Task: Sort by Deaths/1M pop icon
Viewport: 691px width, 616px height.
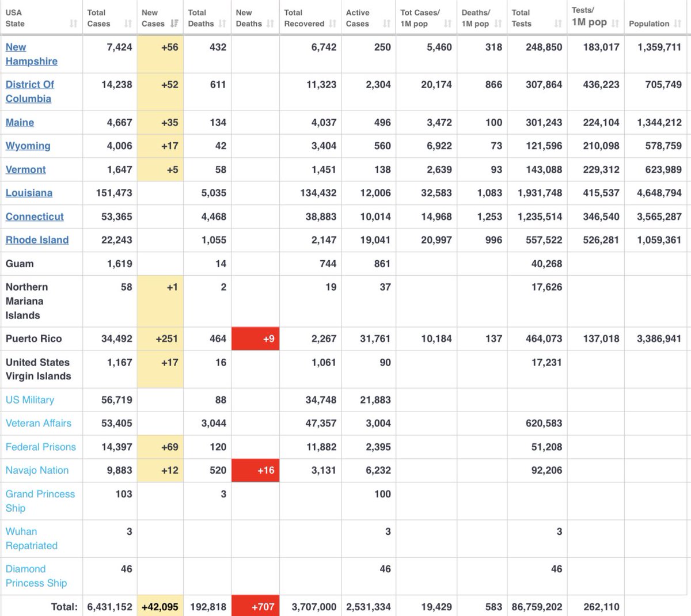Action: [498, 24]
